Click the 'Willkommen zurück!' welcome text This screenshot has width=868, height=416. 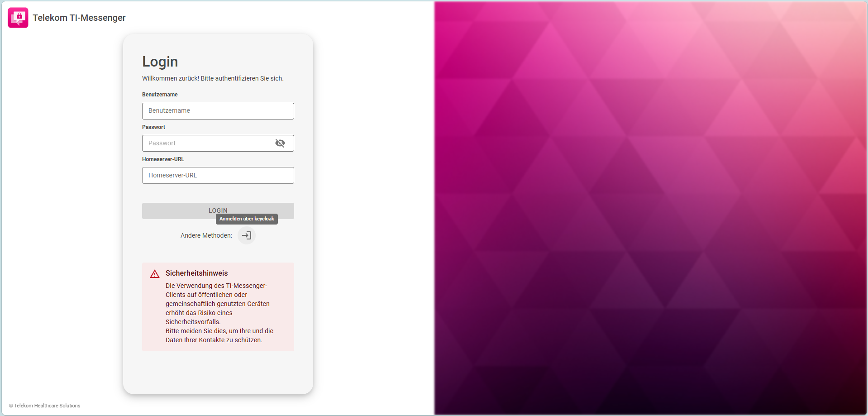(x=213, y=78)
